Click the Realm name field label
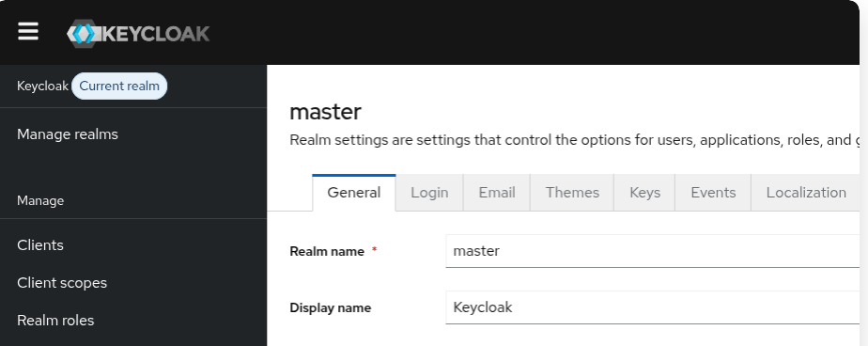The image size is (868, 346). pos(327,251)
